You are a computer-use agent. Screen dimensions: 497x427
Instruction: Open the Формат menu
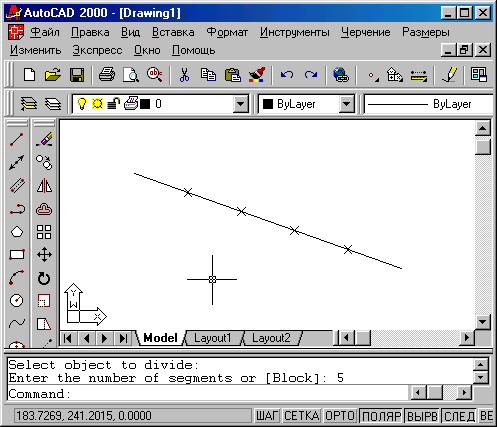(227, 32)
